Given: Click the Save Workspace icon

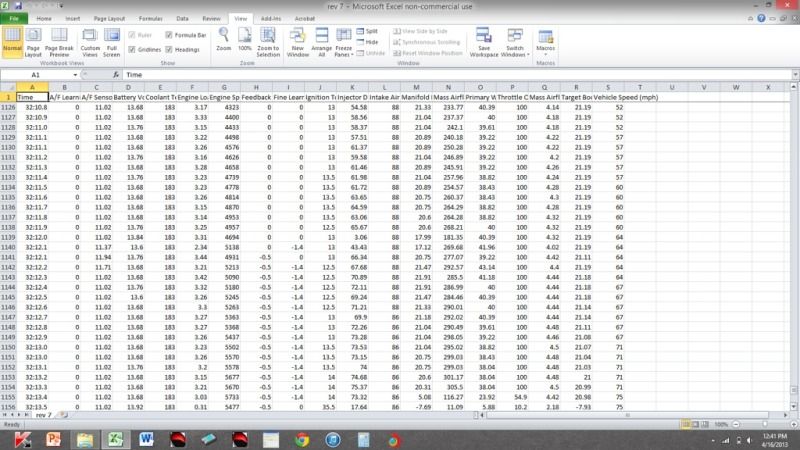Looking at the screenshot, I should click(x=484, y=48).
